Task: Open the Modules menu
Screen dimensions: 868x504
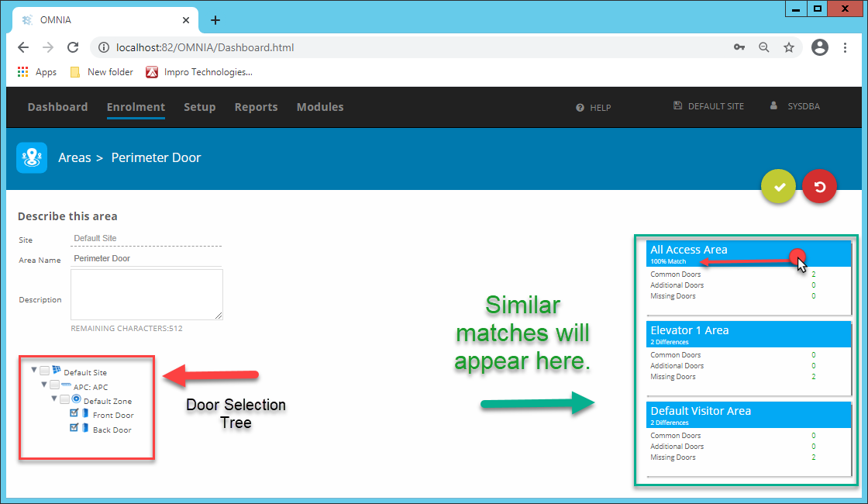Action: pos(320,107)
